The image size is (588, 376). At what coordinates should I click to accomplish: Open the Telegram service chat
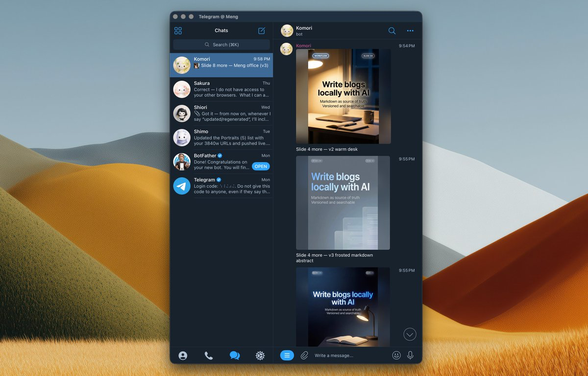221,186
